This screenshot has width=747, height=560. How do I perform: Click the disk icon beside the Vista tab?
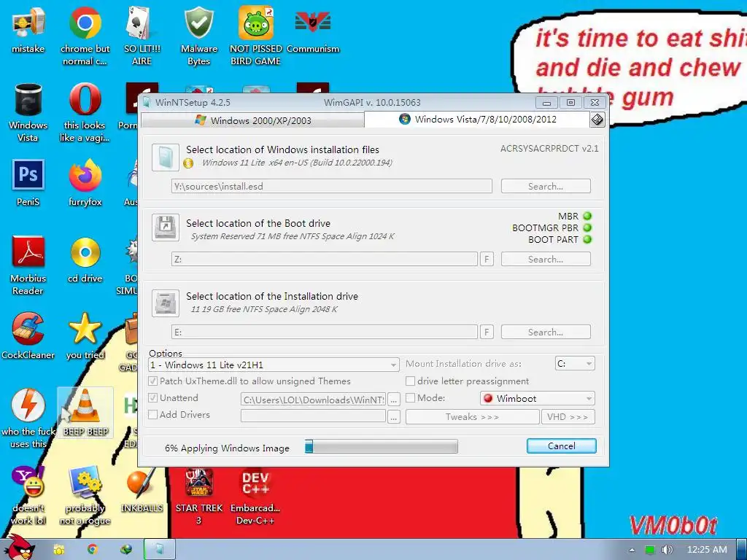click(x=597, y=120)
